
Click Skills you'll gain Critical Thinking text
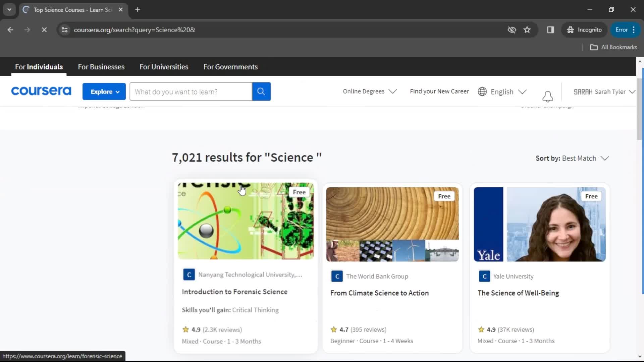(x=230, y=310)
